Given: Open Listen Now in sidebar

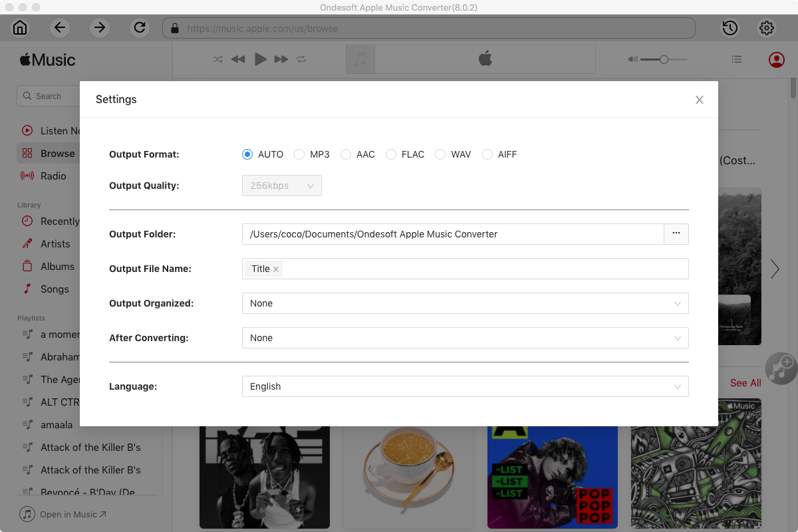Looking at the screenshot, I should coord(50,131).
